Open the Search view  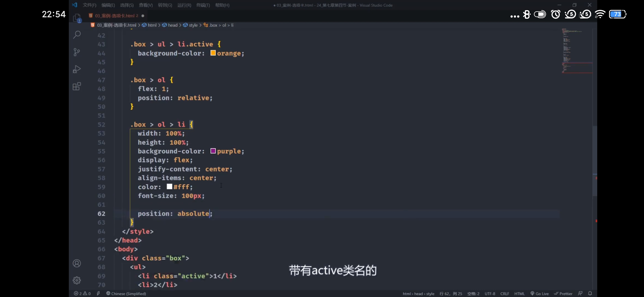click(77, 35)
